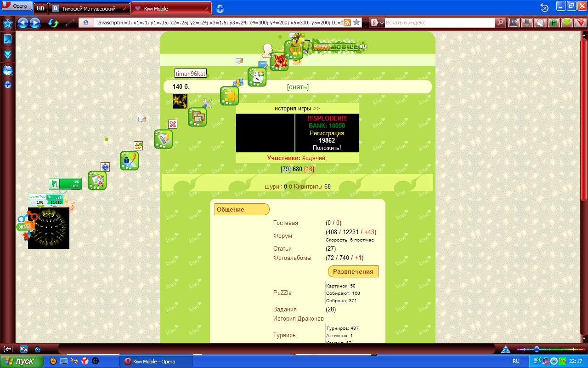This screenshot has height=368, width=588.
Task: Open the notes panel in sidebar
Action: click(7, 39)
